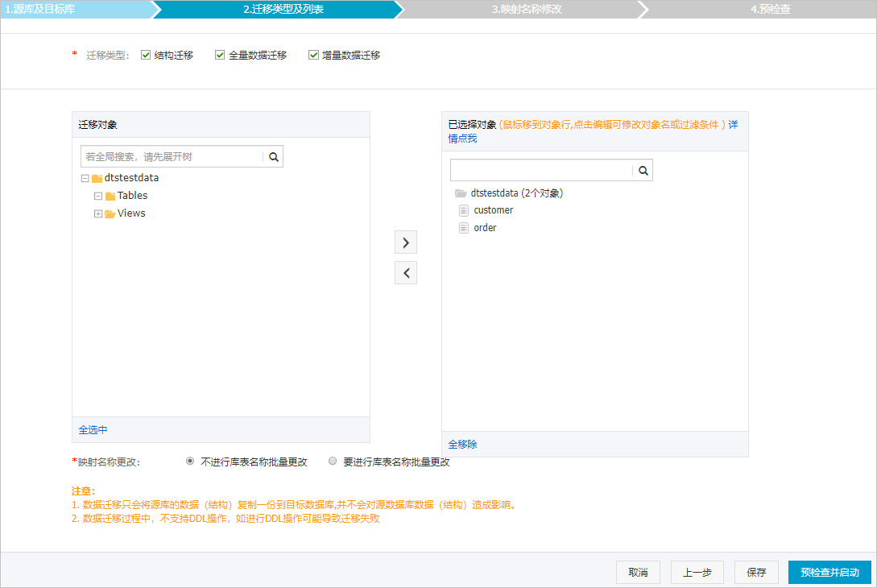The height and width of the screenshot is (588, 877).
Task: Click the Tables label in source tree
Action: tap(133, 196)
